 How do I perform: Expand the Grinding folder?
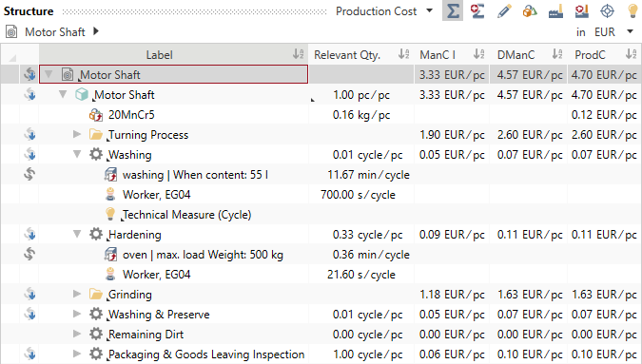pyautogui.click(x=77, y=294)
